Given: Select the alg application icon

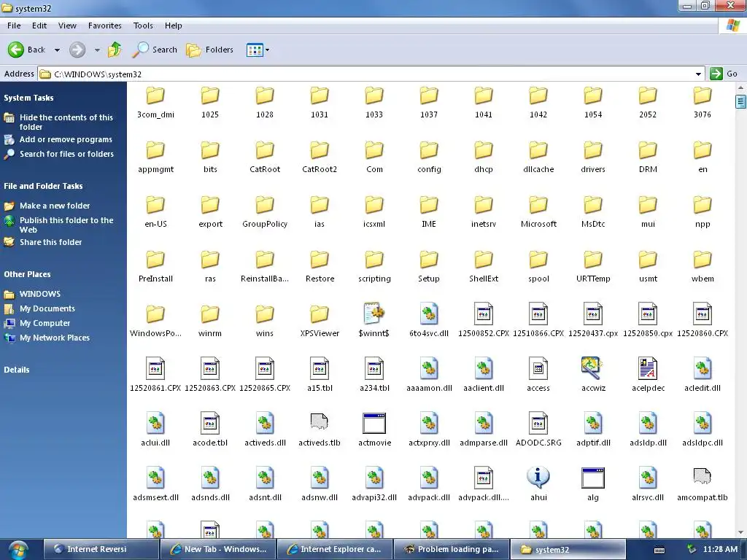Looking at the screenshot, I should click(593, 478).
